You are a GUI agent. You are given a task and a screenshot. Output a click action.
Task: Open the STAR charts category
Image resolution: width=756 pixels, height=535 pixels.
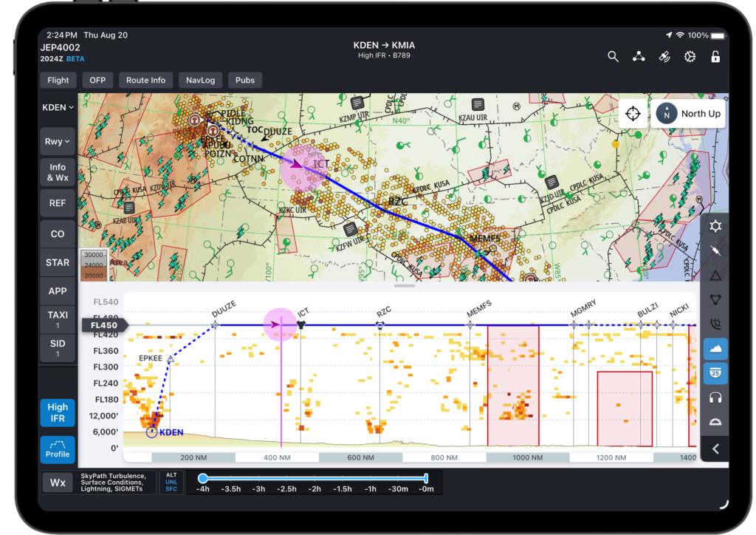(58, 262)
